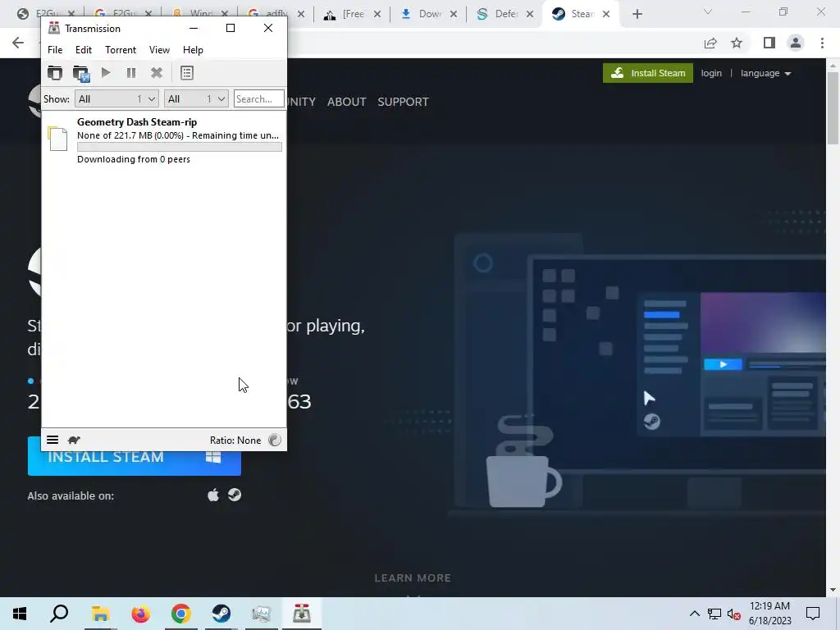The height and width of the screenshot is (630, 840).
Task: Click the green Install Steam button
Action: 648,73
